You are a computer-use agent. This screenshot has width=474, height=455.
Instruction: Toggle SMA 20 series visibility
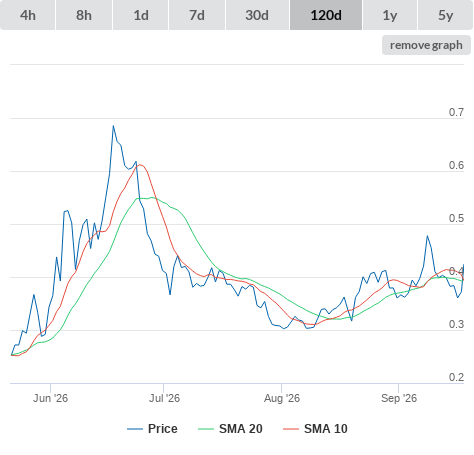[241, 429]
